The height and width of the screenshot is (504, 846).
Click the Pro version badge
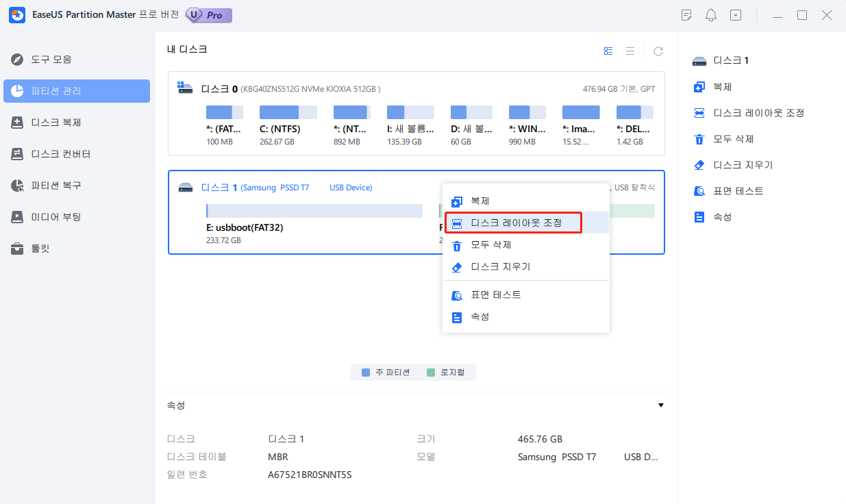(x=208, y=15)
